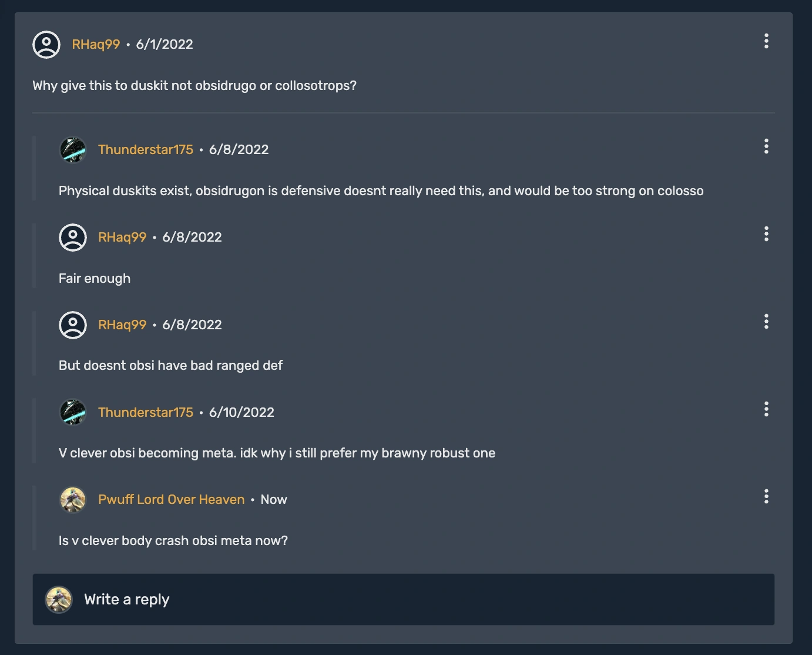This screenshot has height=655, width=812.
Task: Select the 'Fair enough' comment text
Action: pos(94,278)
